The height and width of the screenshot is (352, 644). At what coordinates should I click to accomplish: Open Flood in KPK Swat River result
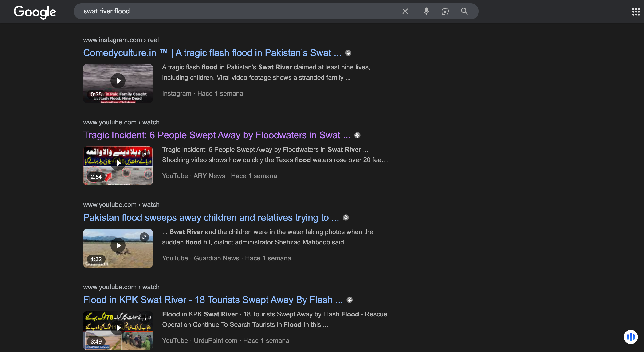[213, 300]
